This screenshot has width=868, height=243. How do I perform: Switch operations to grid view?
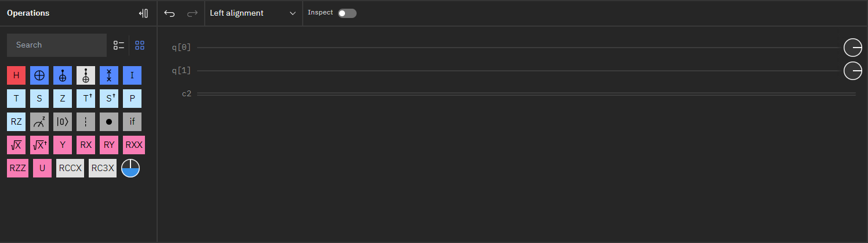(x=140, y=45)
